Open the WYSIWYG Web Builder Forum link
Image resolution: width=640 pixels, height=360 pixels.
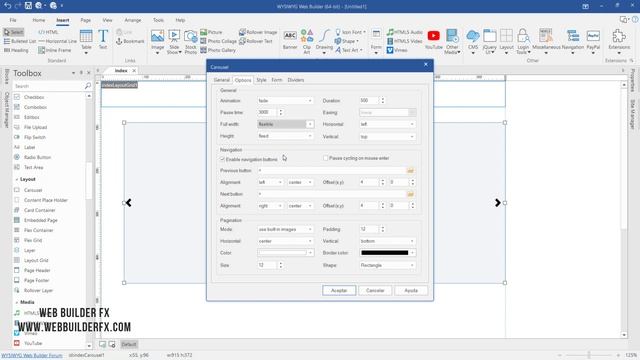click(x=32, y=356)
